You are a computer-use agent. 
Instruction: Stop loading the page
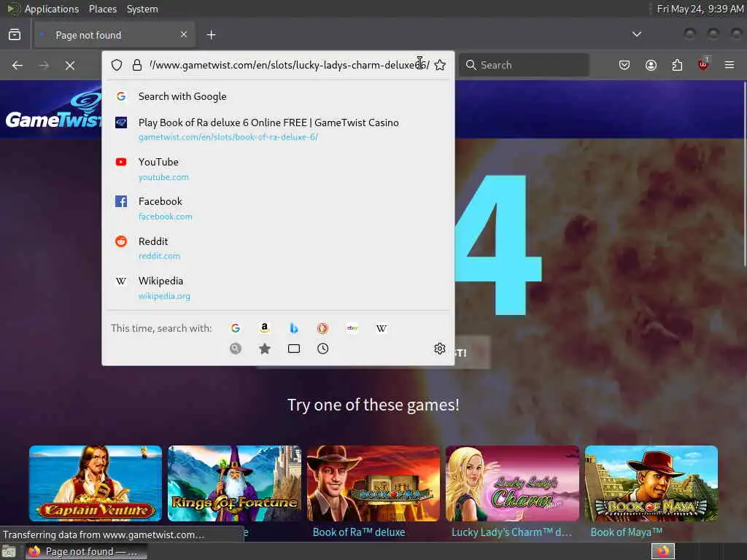tap(70, 65)
